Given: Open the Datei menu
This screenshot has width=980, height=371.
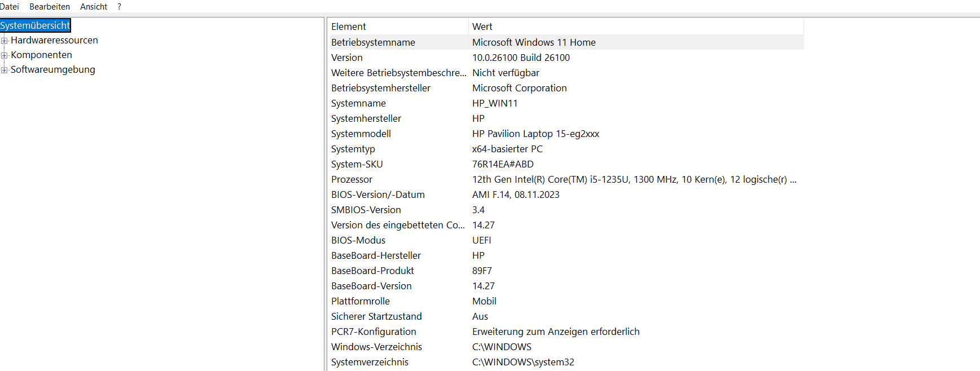Looking at the screenshot, I should (9, 7).
